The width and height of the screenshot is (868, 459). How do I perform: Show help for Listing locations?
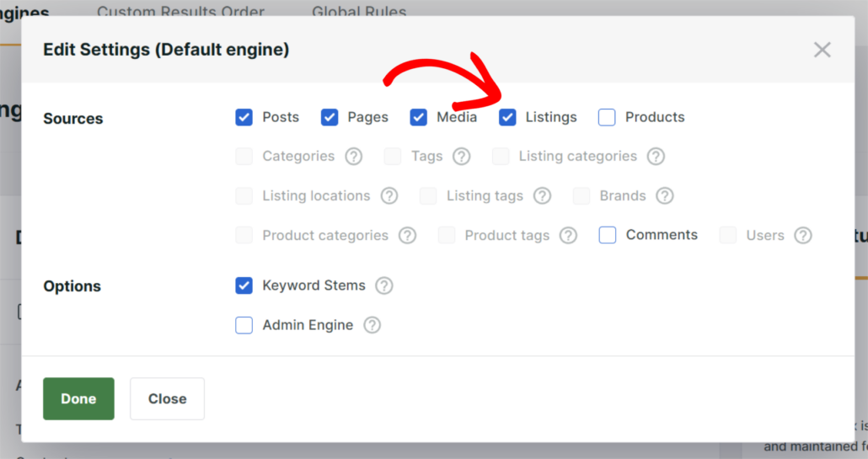coord(389,195)
